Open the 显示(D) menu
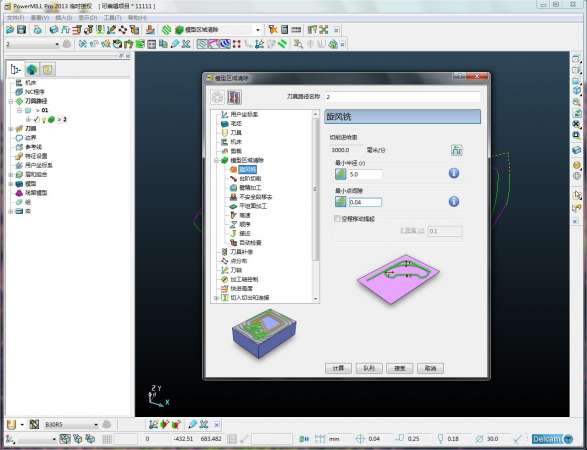Viewport: 587px width, 450px height. click(x=88, y=18)
